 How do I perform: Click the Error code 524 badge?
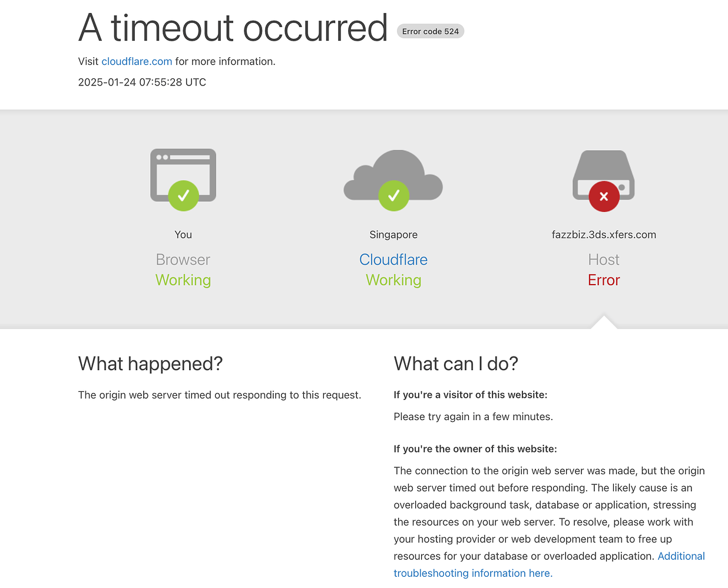(x=431, y=31)
